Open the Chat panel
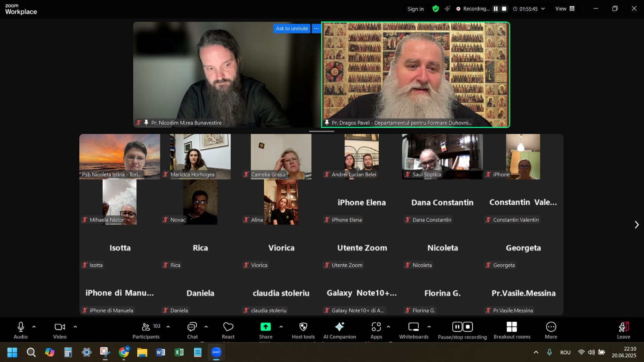Image resolution: width=644 pixels, height=362 pixels. [192, 330]
